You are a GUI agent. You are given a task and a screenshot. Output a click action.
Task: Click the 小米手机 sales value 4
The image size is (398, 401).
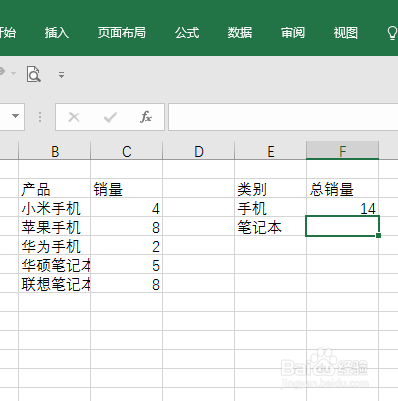[x=127, y=208]
